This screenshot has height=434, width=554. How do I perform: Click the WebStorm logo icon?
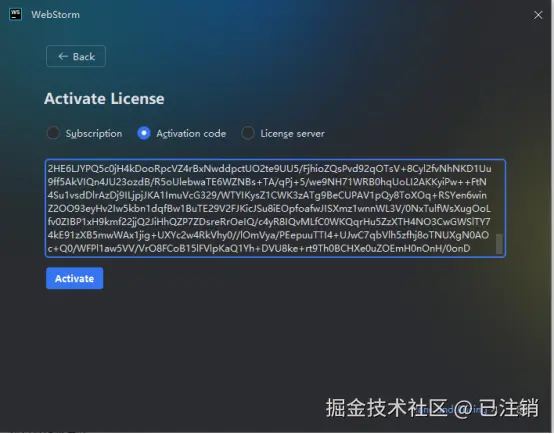coord(16,14)
